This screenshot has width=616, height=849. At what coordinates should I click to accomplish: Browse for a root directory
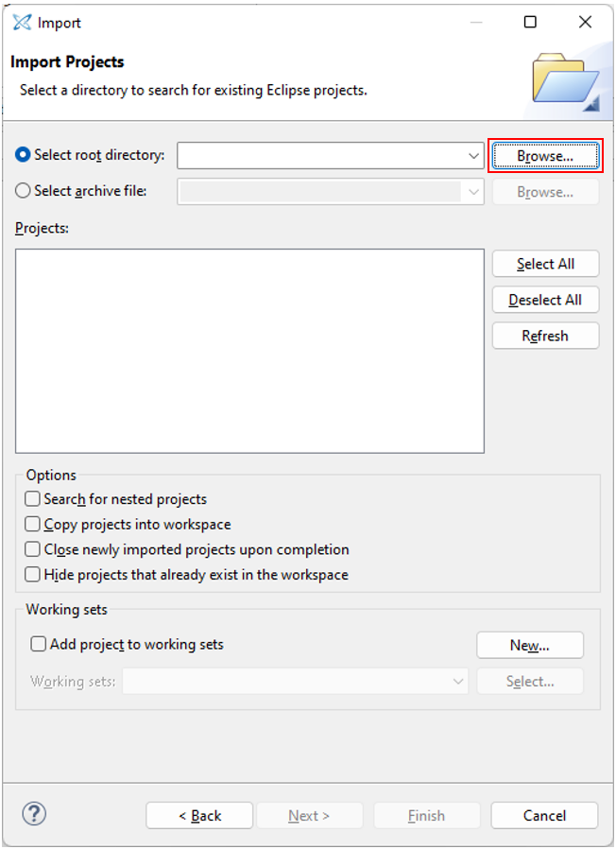[x=545, y=156]
